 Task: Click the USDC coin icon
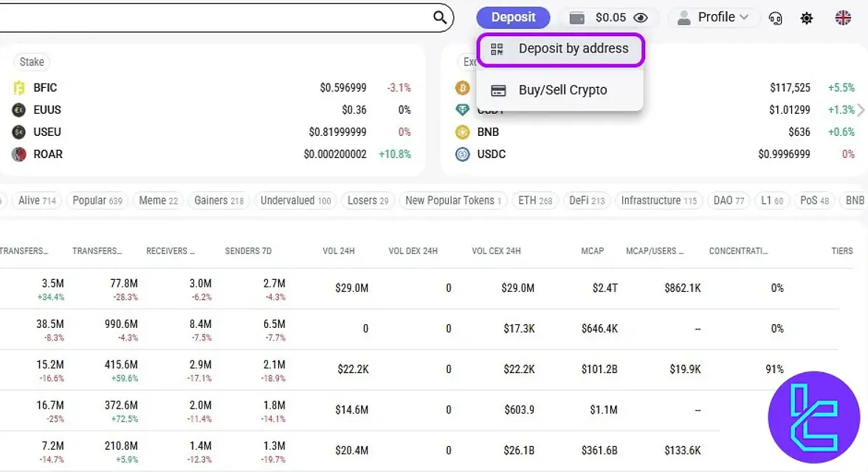pos(463,154)
